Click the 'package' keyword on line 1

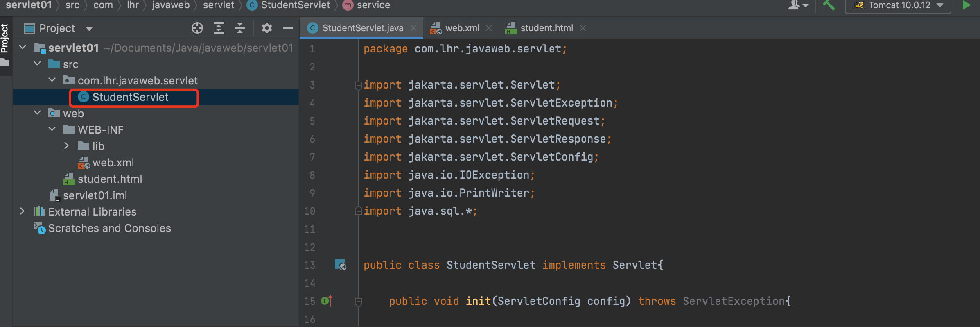coord(386,49)
